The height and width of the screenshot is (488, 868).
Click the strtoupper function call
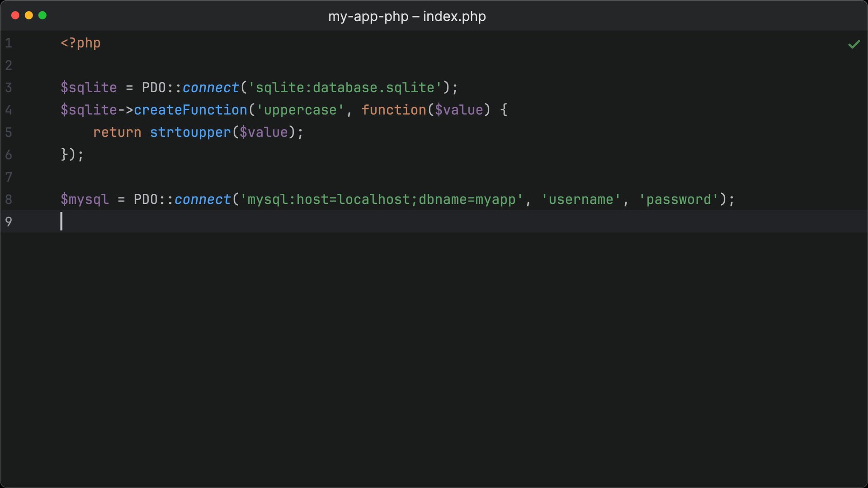pos(190,132)
